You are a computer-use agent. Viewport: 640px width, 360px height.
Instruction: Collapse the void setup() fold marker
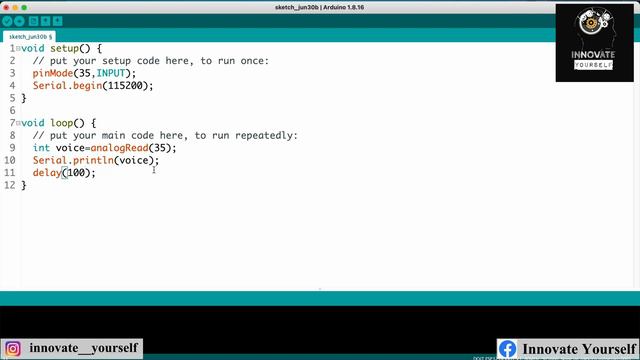point(18,49)
